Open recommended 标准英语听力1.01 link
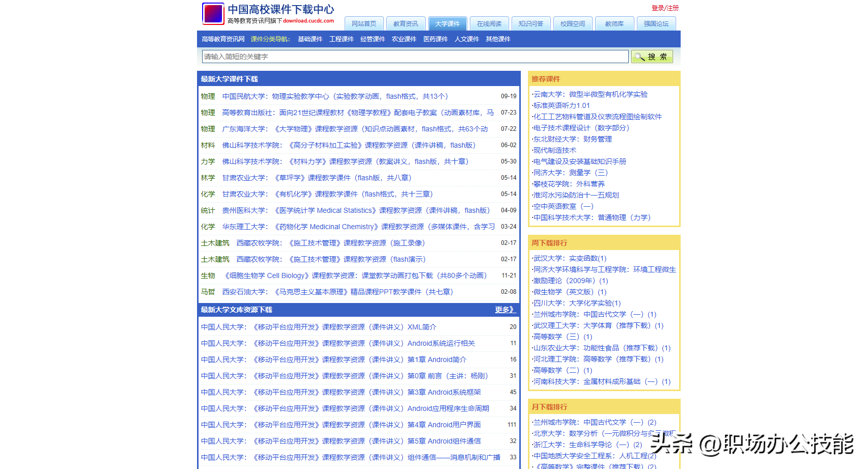 click(562, 105)
